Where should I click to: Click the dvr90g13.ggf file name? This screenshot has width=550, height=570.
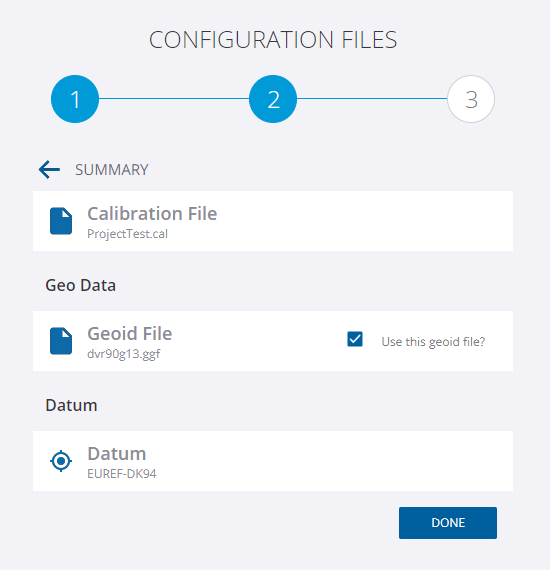pos(124,354)
